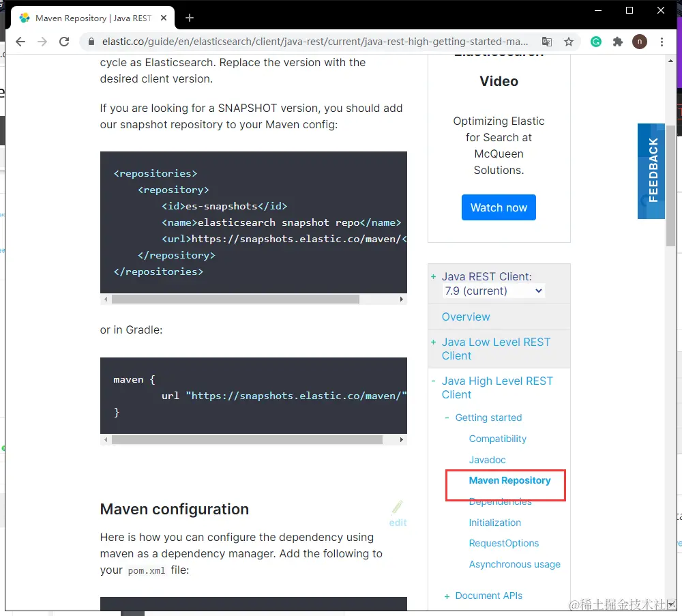View site info via the padlock icon

coord(91,42)
